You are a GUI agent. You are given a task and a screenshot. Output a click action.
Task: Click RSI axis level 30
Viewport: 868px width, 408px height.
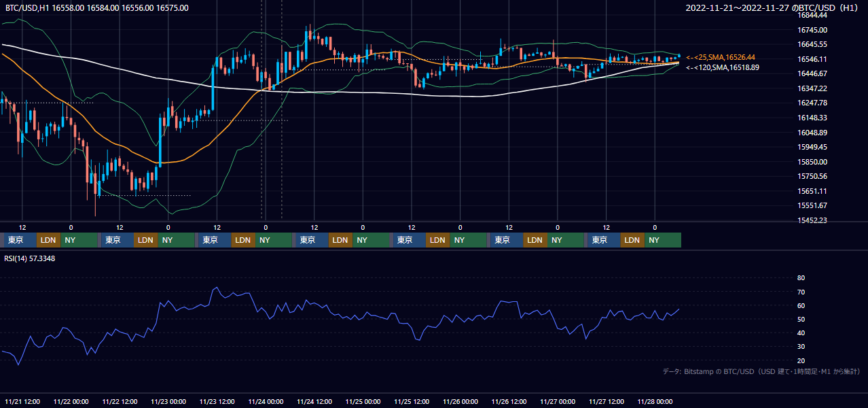coord(801,347)
